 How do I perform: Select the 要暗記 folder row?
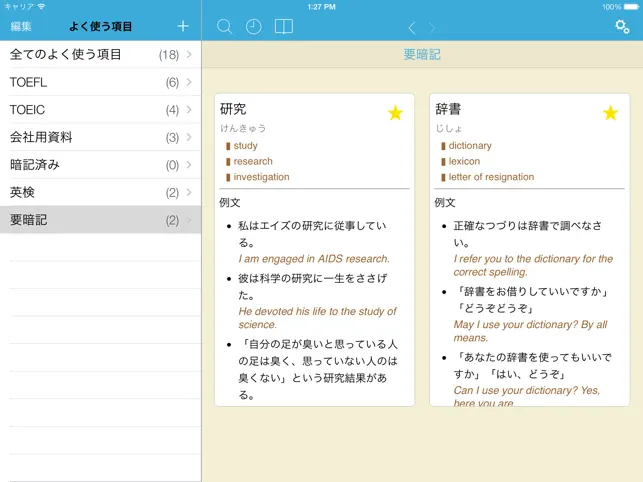click(x=100, y=220)
